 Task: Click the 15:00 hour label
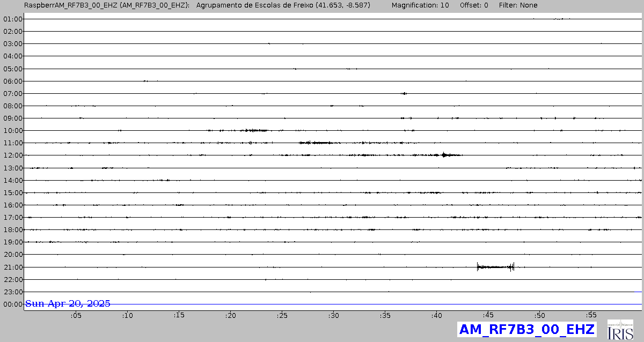13,192
